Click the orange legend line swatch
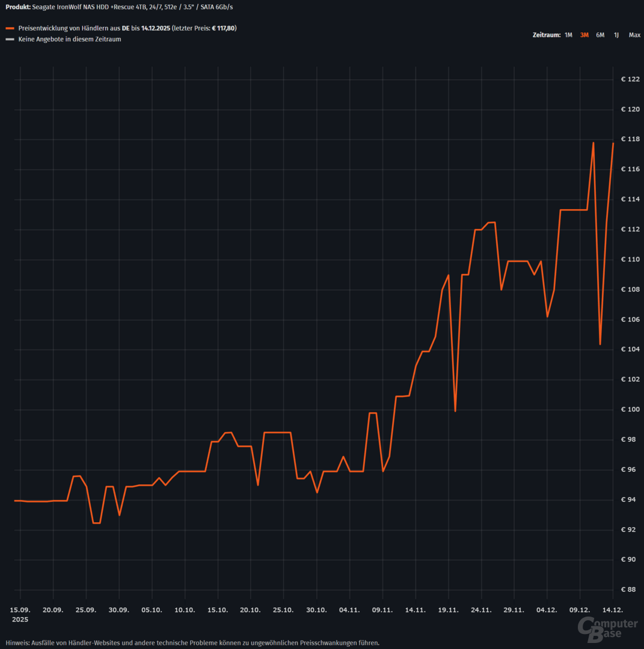Image resolution: width=644 pixels, height=649 pixels. tap(10, 28)
